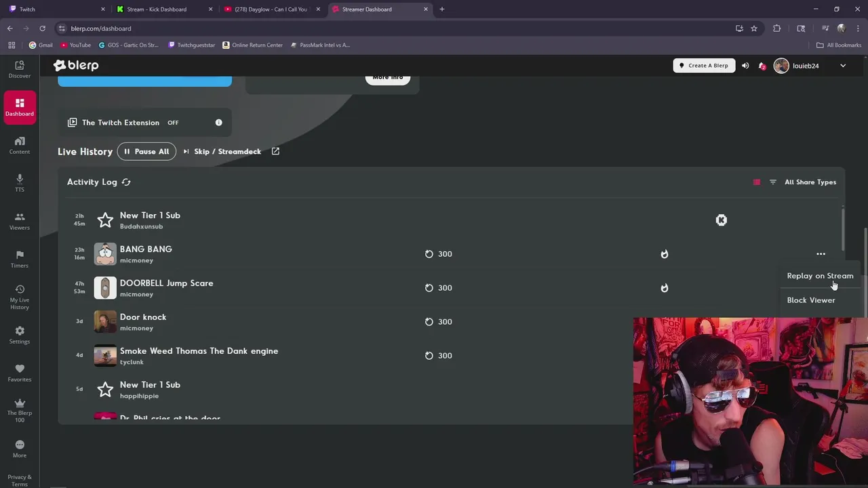Select the Dashboard sidebar icon
The width and height of the screenshot is (868, 488).
point(20,107)
